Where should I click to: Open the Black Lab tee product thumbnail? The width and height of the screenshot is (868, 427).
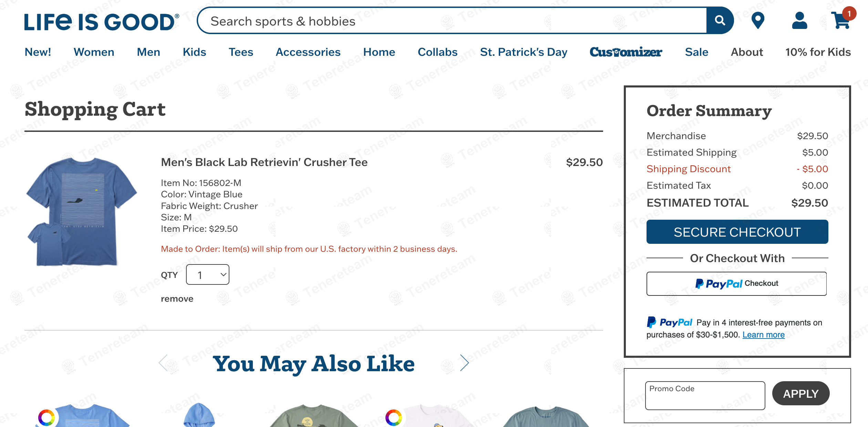tap(82, 211)
